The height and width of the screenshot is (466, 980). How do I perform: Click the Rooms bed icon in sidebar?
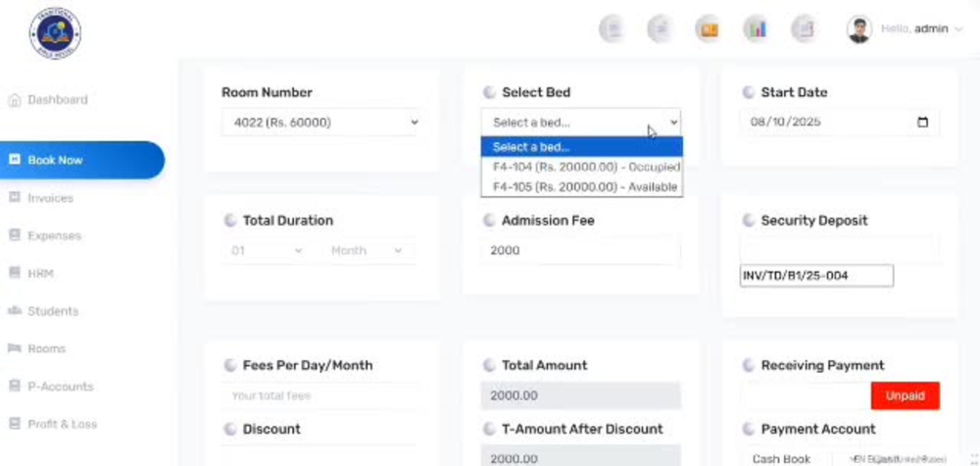[x=15, y=348]
